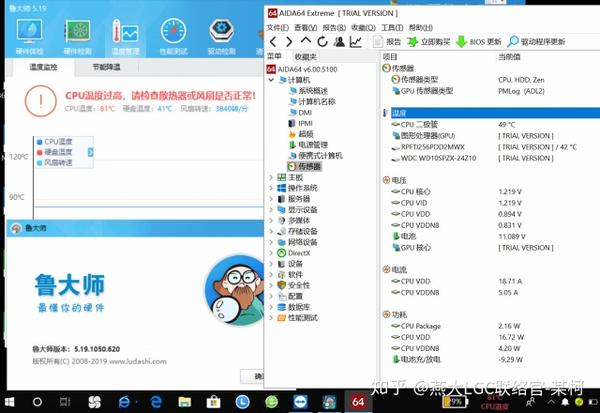The width and height of the screenshot is (600, 413).
Task: Toggle 风扇转速 legend checkbox
Action: pyautogui.click(x=39, y=162)
